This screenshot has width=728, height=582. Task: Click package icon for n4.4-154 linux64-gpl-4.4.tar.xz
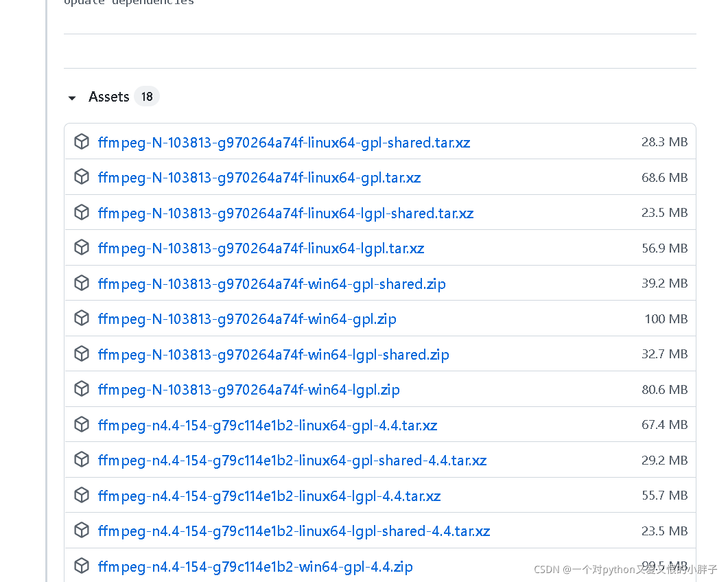click(x=82, y=425)
